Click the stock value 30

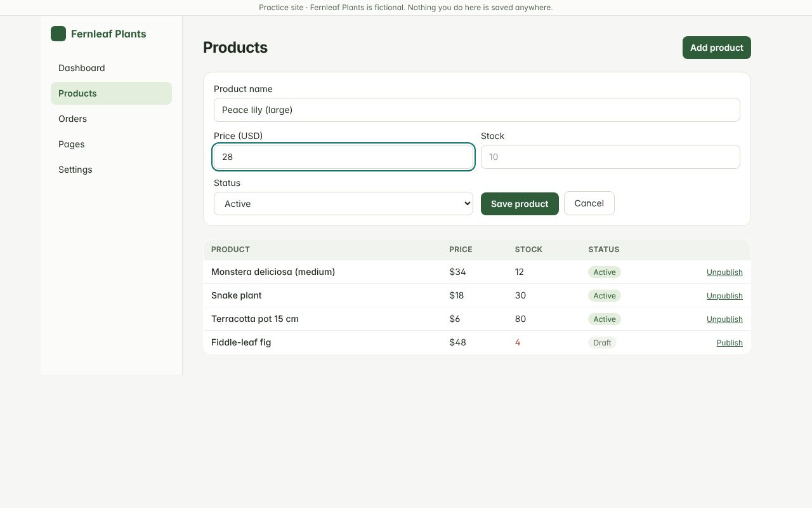pos(520,295)
